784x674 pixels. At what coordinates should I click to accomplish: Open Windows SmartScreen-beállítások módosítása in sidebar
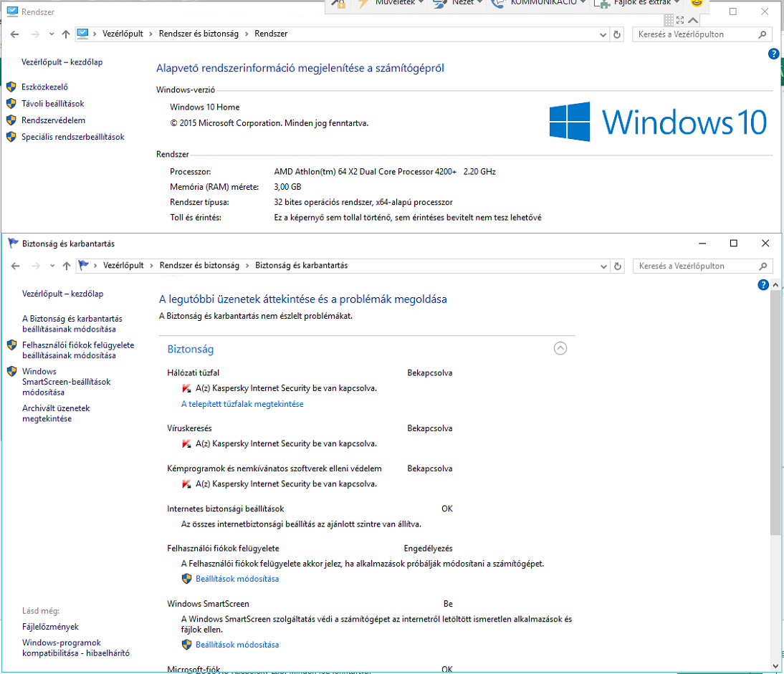point(66,382)
